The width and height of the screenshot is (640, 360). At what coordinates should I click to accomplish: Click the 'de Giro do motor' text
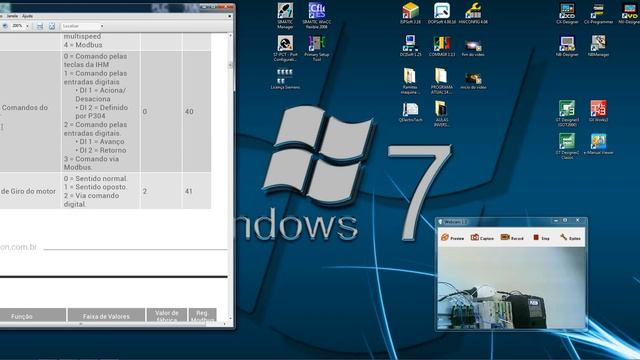[x=28, y=191]
